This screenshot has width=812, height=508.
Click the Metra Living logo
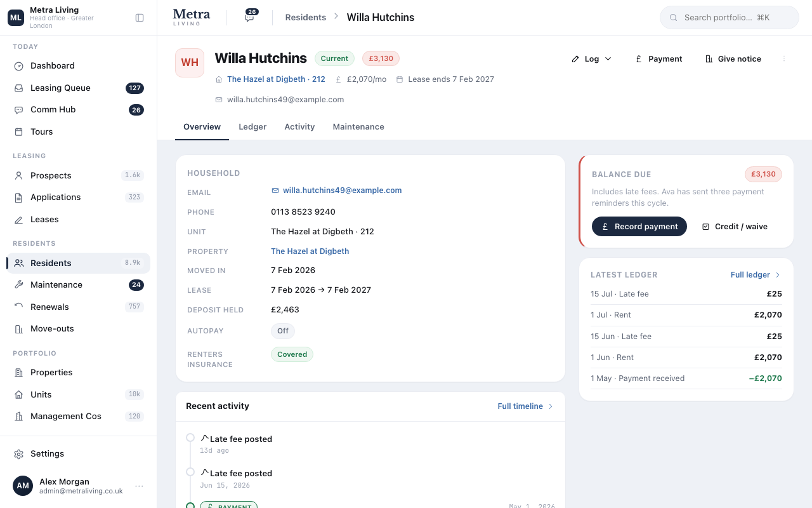pyautogui.click(x=192, y=17)
